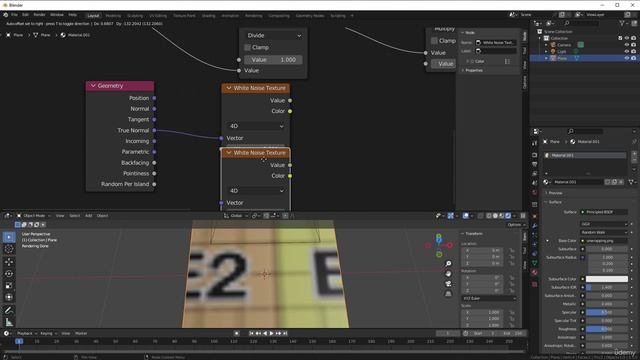Click the Blender logo menu icon
This screenshot has height=360, width=640.
[6, 15]
